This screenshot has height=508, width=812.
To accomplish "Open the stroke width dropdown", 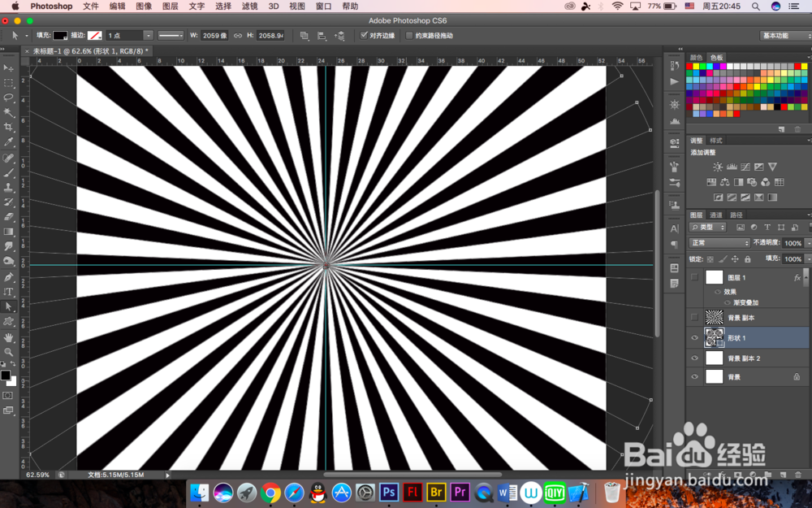I will [x=148, y=36].
